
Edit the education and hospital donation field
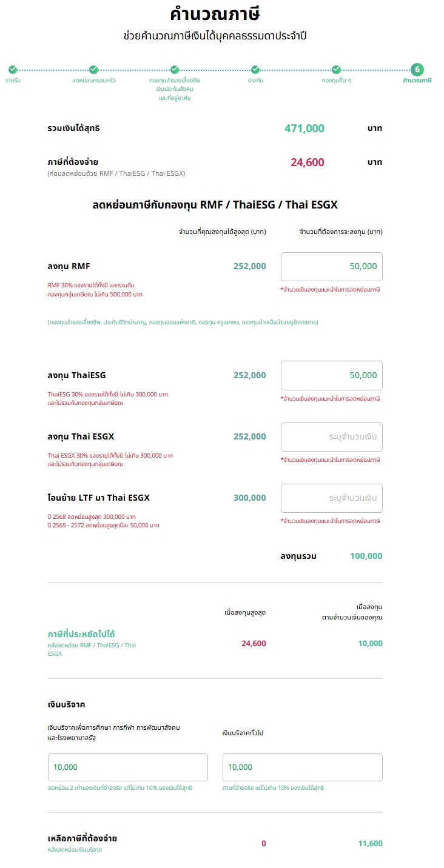127,767
